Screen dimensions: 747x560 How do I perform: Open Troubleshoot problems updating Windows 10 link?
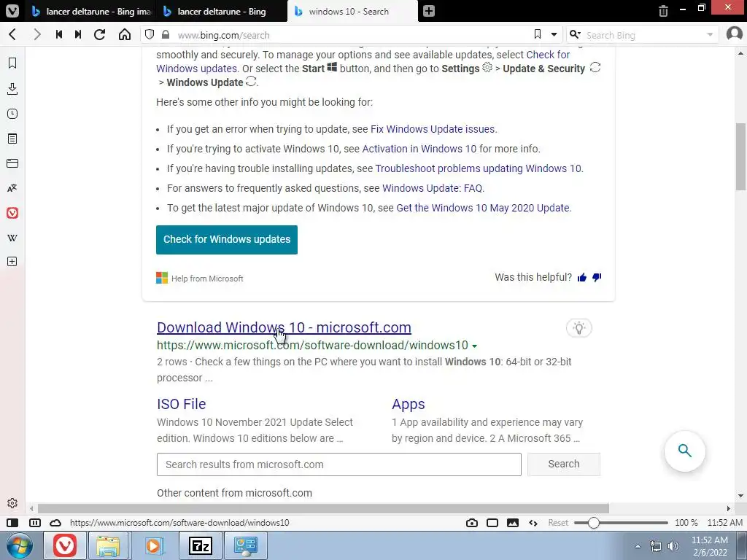pos(479,168)
